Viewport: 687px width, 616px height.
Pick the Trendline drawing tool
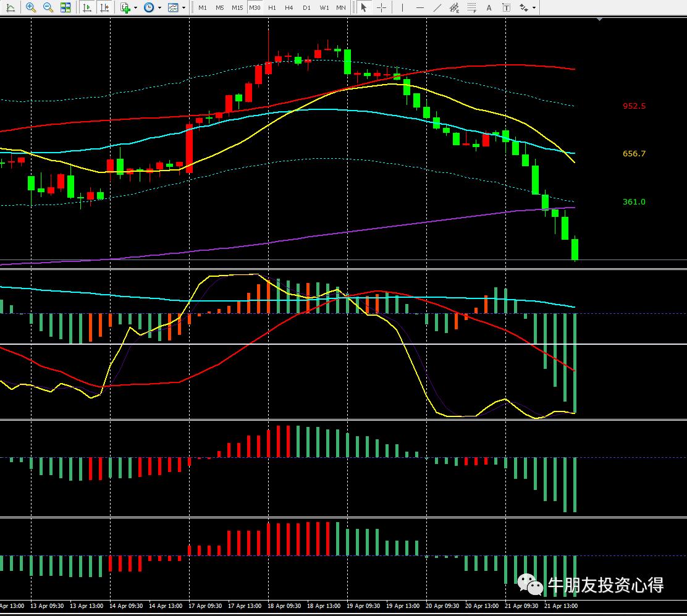[x=437, y=7]
